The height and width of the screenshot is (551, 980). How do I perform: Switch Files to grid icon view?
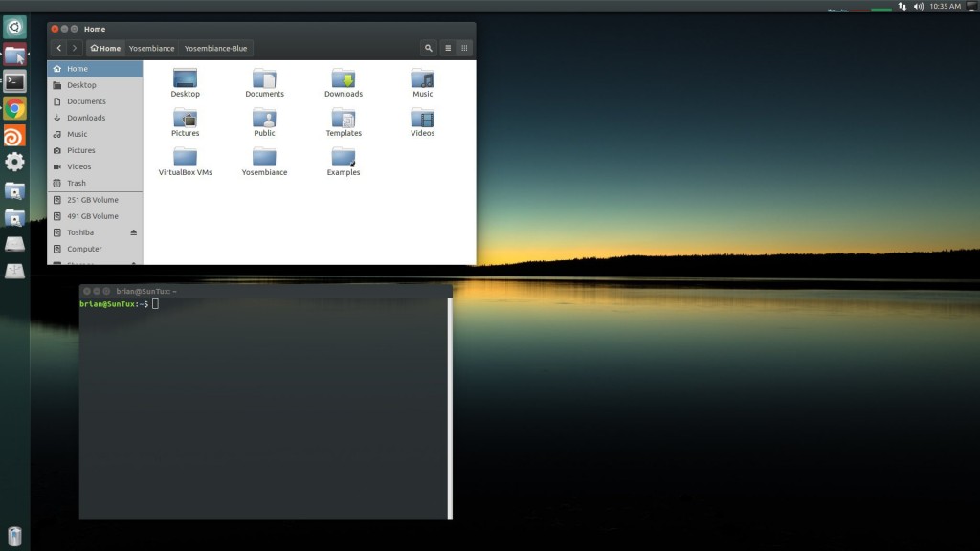pyautogui.click(x=464, y=48)
